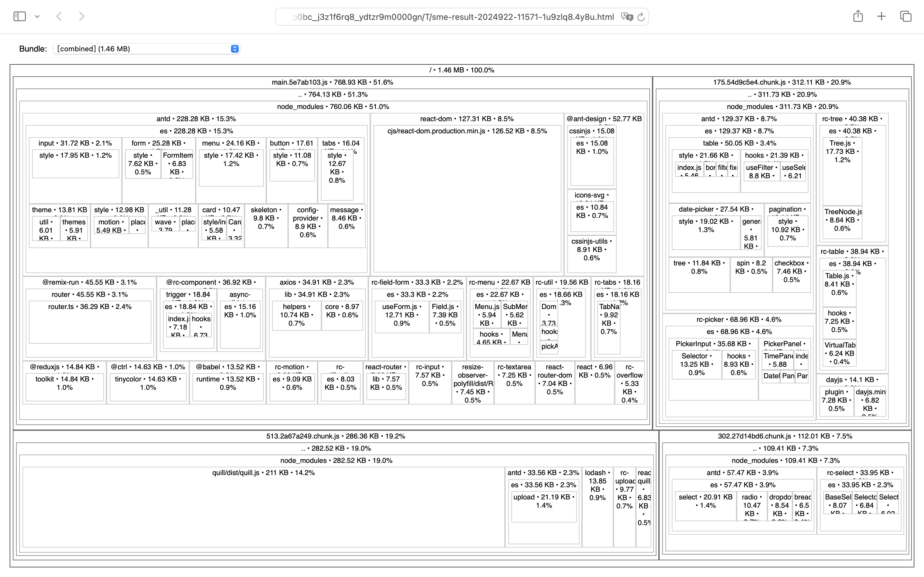924x577 pixels.
Task: Open the sidebar options chevron
Action: click(x=37, y=16)
